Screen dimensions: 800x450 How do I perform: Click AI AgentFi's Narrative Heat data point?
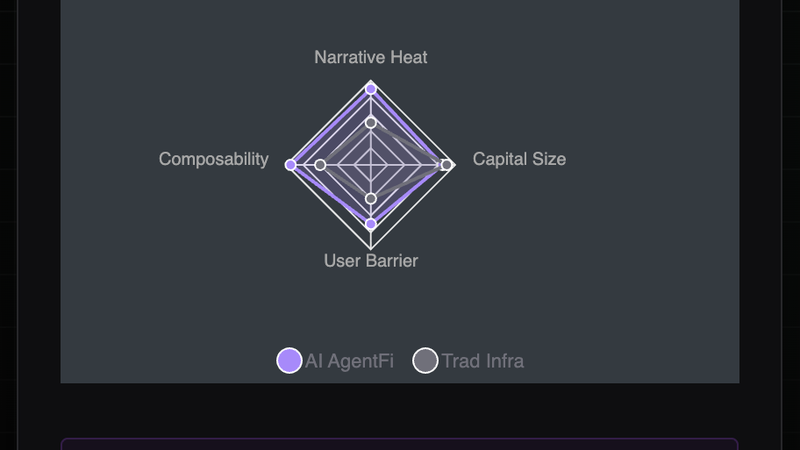point(371,89)
